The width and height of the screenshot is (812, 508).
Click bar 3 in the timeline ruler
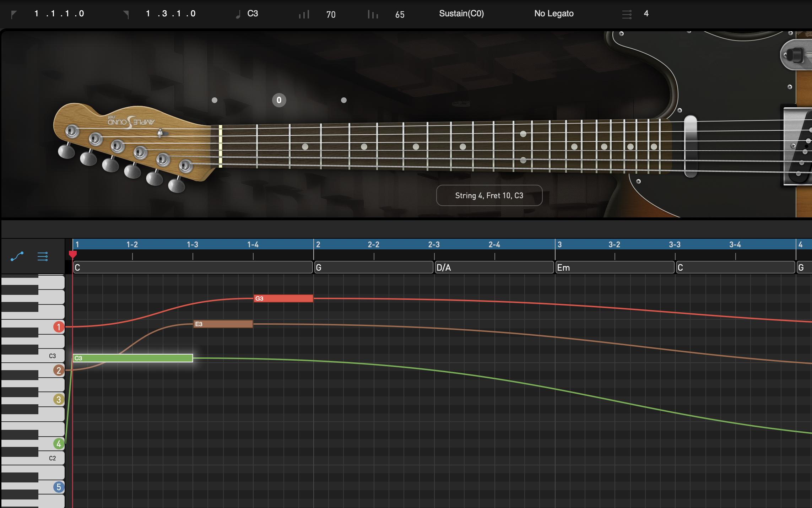click(560, 244)
